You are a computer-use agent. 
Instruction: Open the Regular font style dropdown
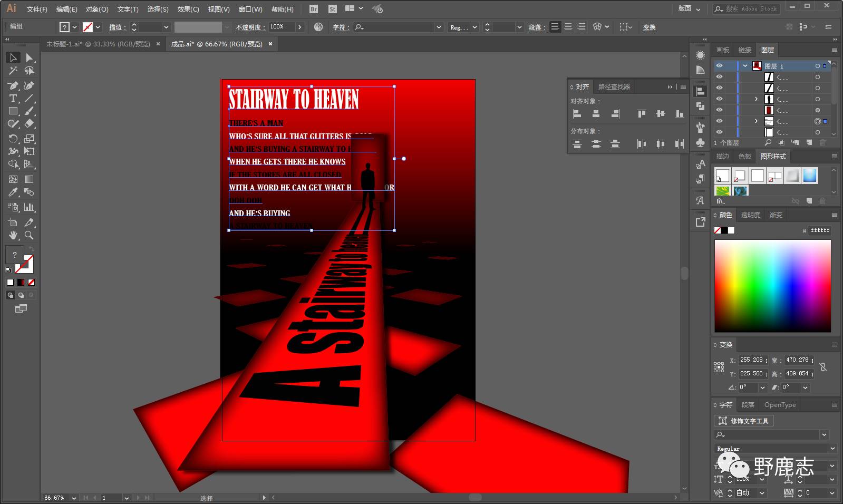click(832, 449)
